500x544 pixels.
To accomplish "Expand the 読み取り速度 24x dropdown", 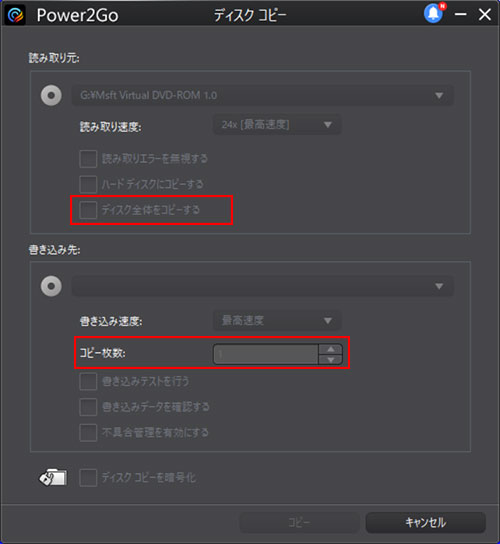I will click(277, 125).
